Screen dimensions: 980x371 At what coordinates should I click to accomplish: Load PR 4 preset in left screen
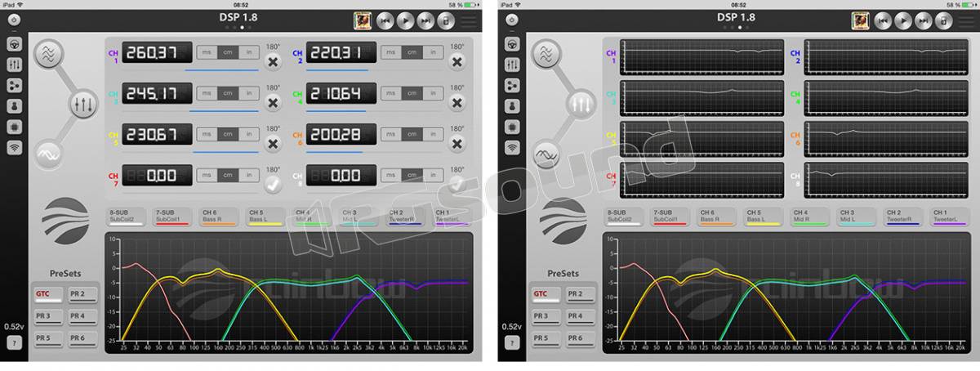82,316
